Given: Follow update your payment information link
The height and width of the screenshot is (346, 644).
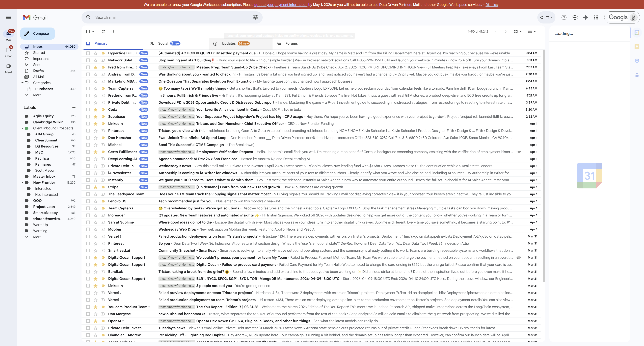Looking at the screenshot, I should (x=281, y=5).
